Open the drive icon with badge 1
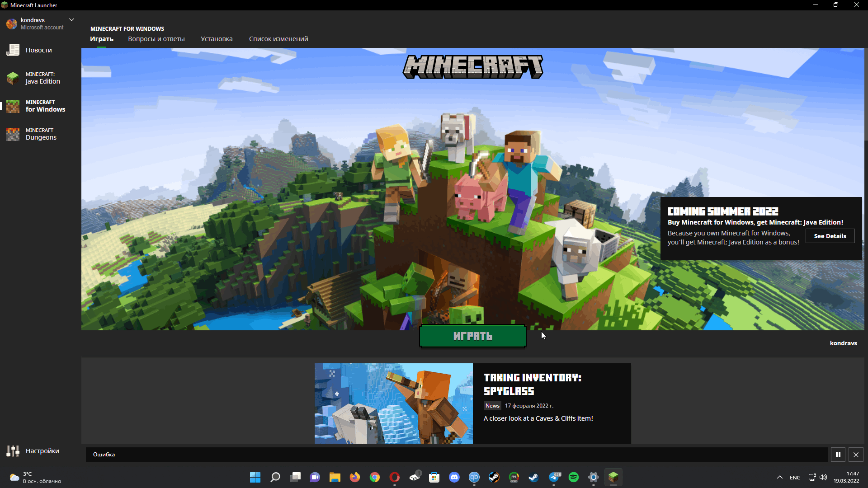The height and width of the screenshot is (488, 868). coord(415,477)
